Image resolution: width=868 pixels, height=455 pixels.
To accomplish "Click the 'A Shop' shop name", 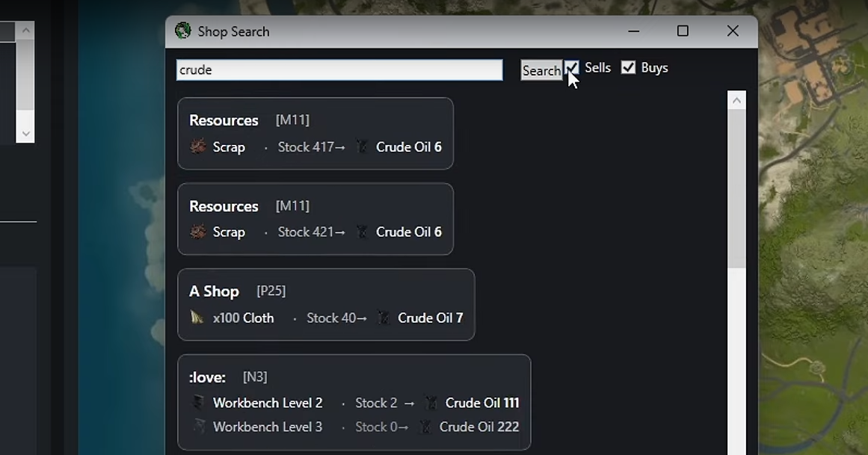I will click(215, 291).
